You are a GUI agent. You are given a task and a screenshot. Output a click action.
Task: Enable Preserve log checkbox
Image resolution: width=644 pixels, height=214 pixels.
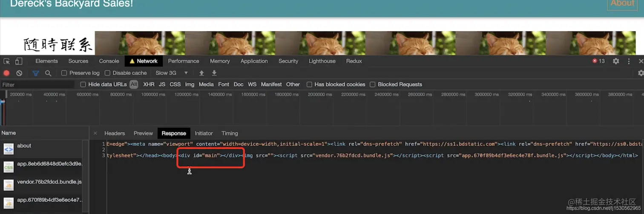point(64,73)
